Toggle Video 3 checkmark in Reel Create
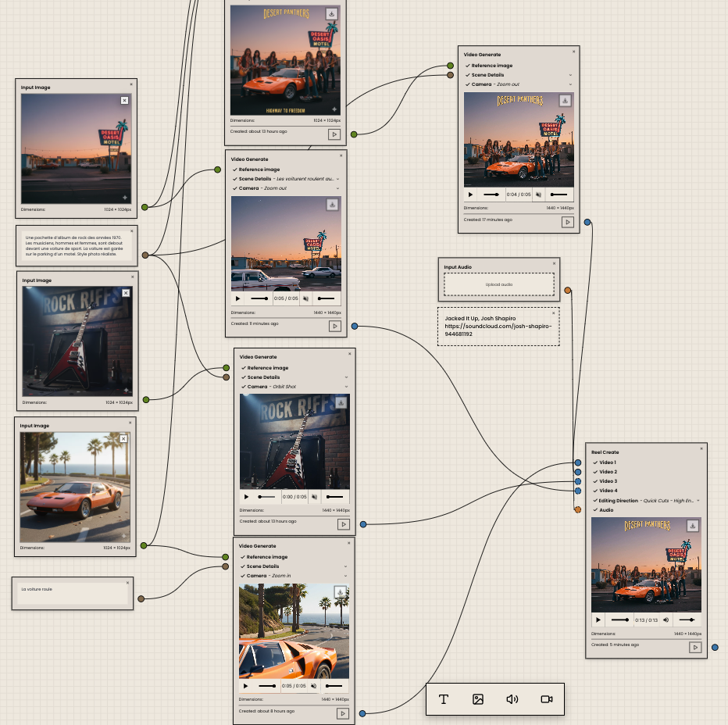728x725 pixels. 595,481
